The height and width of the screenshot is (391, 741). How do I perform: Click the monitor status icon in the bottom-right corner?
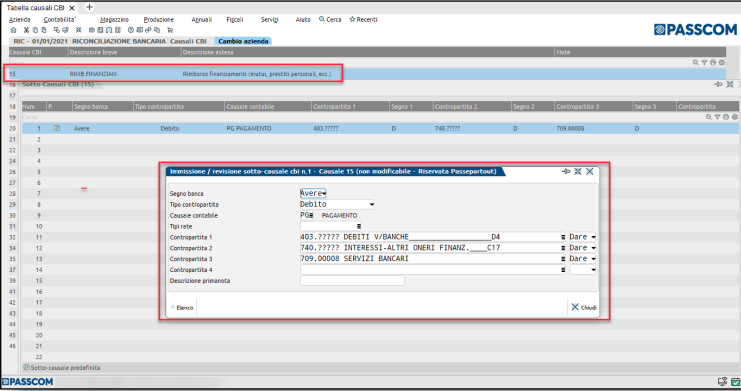[x=722, y=382]
